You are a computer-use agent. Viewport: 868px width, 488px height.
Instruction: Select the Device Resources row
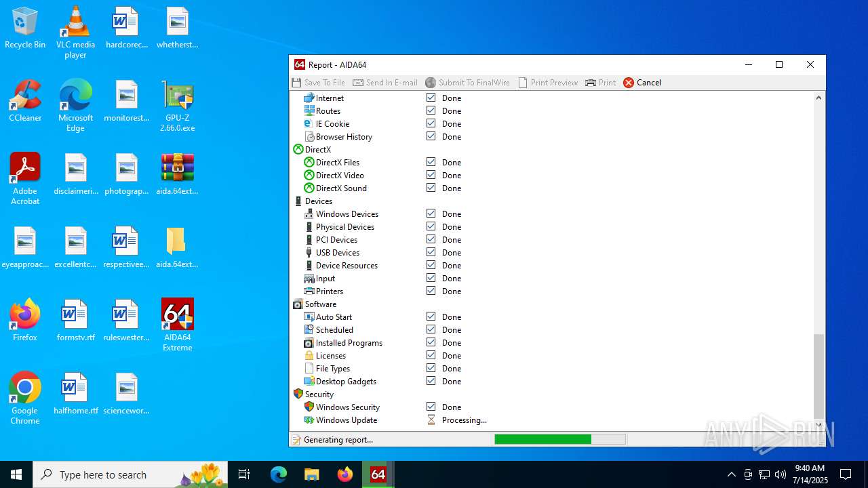click(347, 266)
